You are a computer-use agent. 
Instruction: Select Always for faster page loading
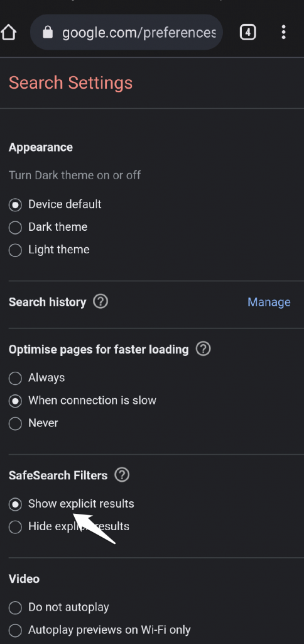[x=15, y=378]
